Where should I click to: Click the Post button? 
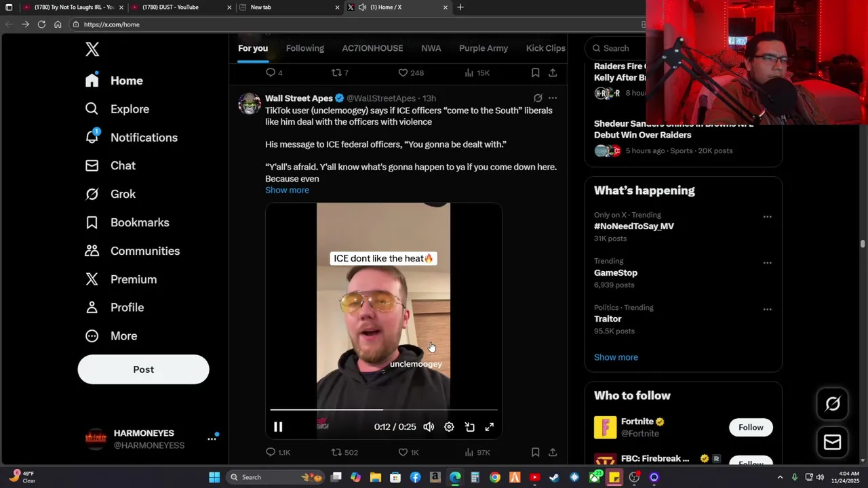coord(143,369)
